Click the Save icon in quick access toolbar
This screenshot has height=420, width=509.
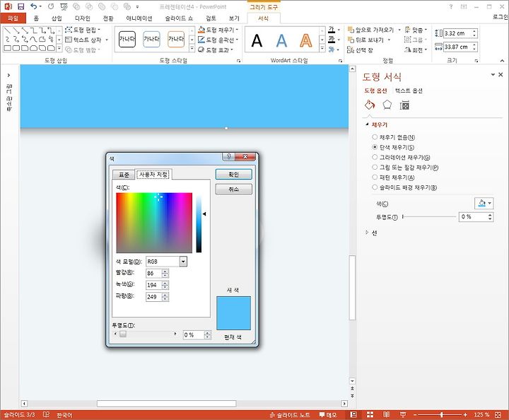(21, 6)
